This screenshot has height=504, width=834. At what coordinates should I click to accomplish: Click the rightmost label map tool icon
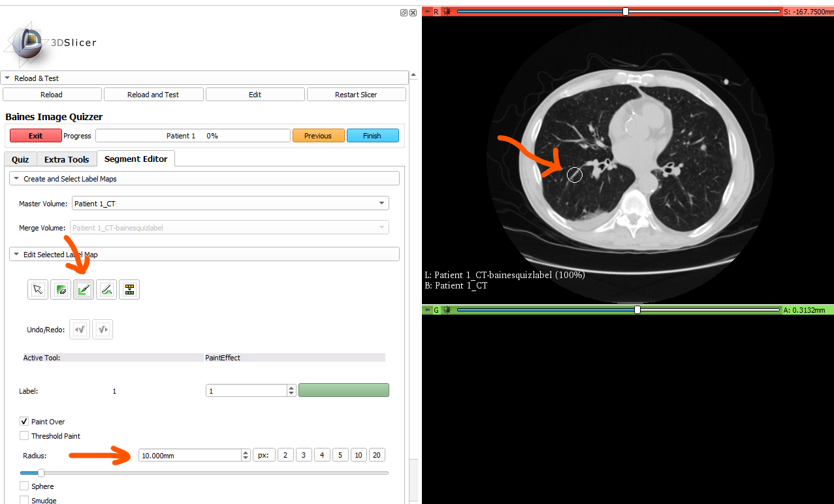click(129, 289)
